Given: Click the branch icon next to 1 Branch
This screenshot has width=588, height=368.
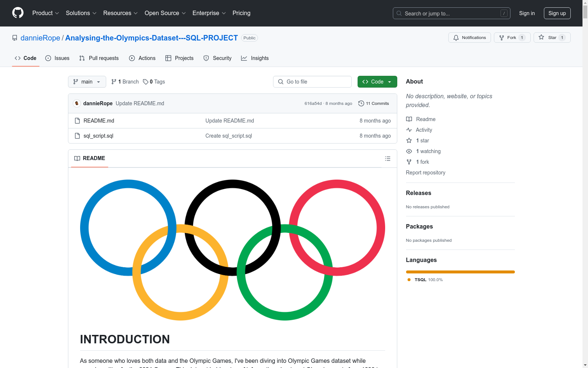Looking at the screenshot, I should tap(114, 82).
